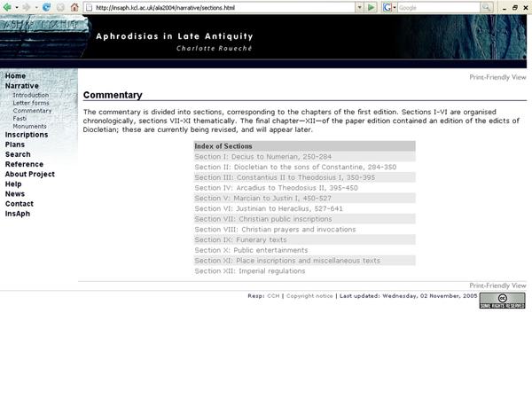Open the Creative Commons license badge

(502, 301)
